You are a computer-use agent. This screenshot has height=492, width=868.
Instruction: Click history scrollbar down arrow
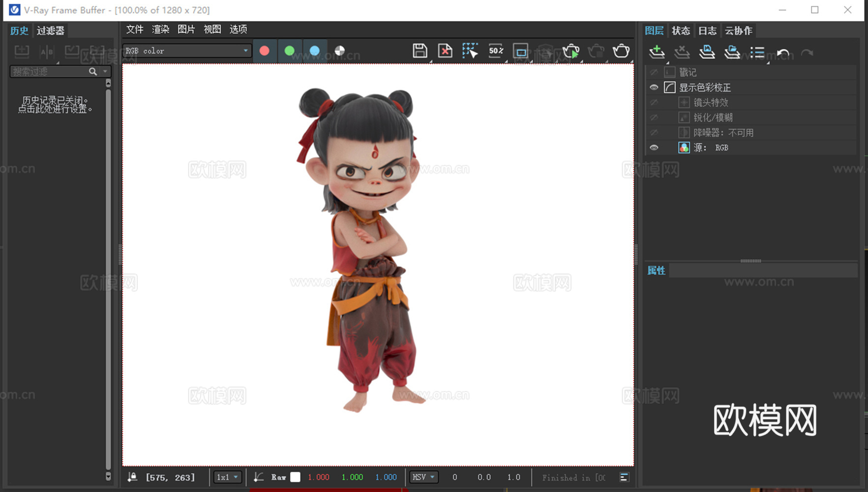108,476
